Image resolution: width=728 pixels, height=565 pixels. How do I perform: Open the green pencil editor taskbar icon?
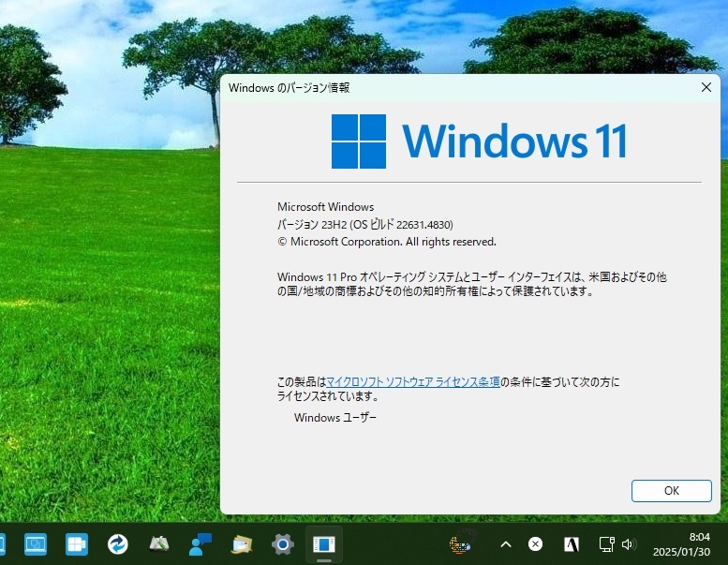pos(158,543)
